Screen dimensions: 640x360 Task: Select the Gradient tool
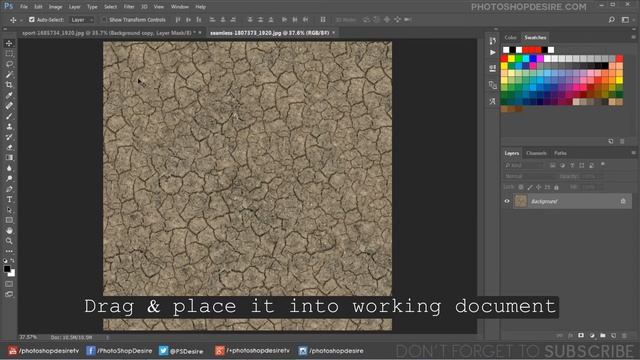click(x=9, y=158)
